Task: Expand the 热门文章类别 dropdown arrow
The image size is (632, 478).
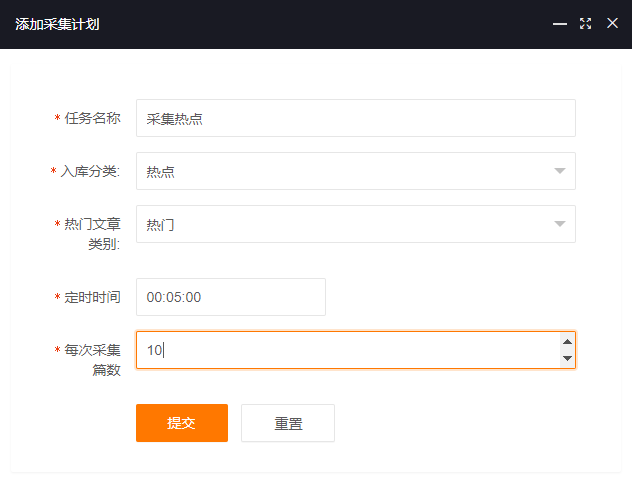Action: [x=559, y=224]
